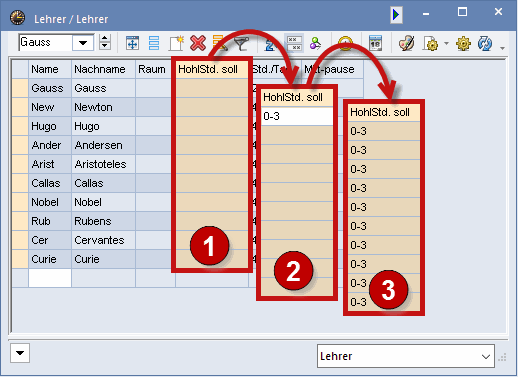Open the Gauss teacher selection dropdown arrow

(83, 43)
